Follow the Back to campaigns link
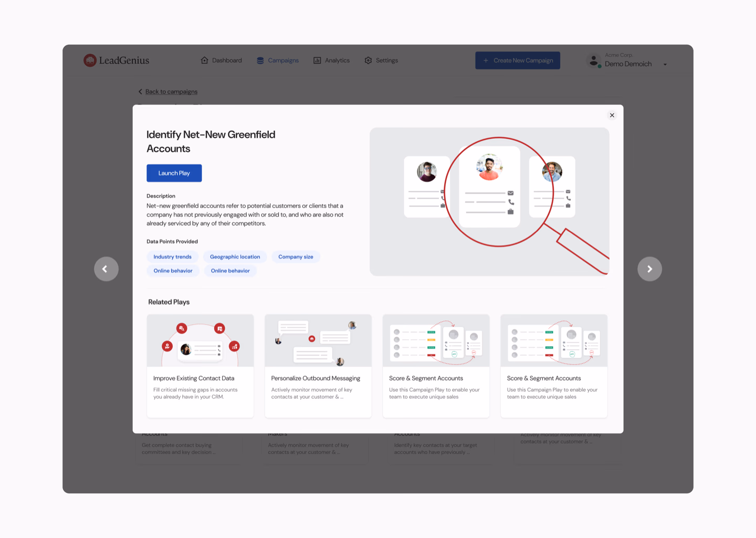The height and width of the screenshot is (538, 756). point(171,91)
